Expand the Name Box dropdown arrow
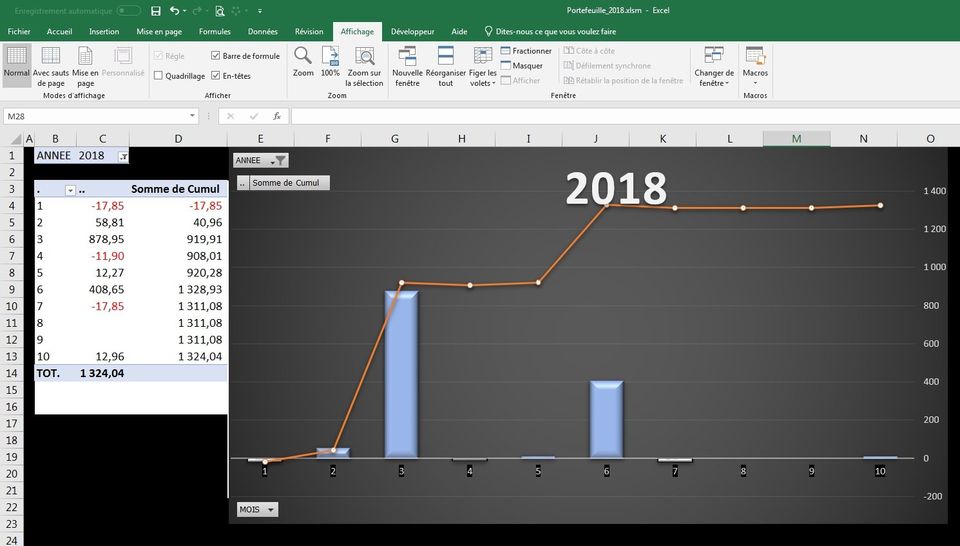 [192, 116]
